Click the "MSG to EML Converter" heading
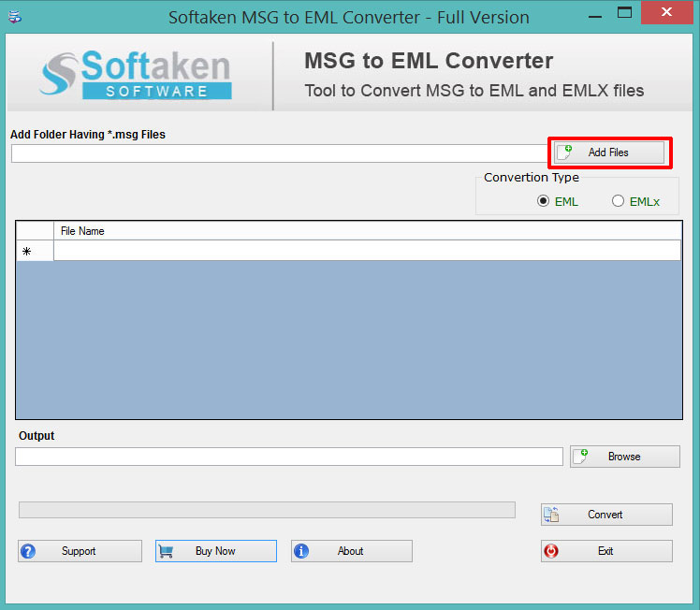700x610 pixels. click(x=429, y=61)
